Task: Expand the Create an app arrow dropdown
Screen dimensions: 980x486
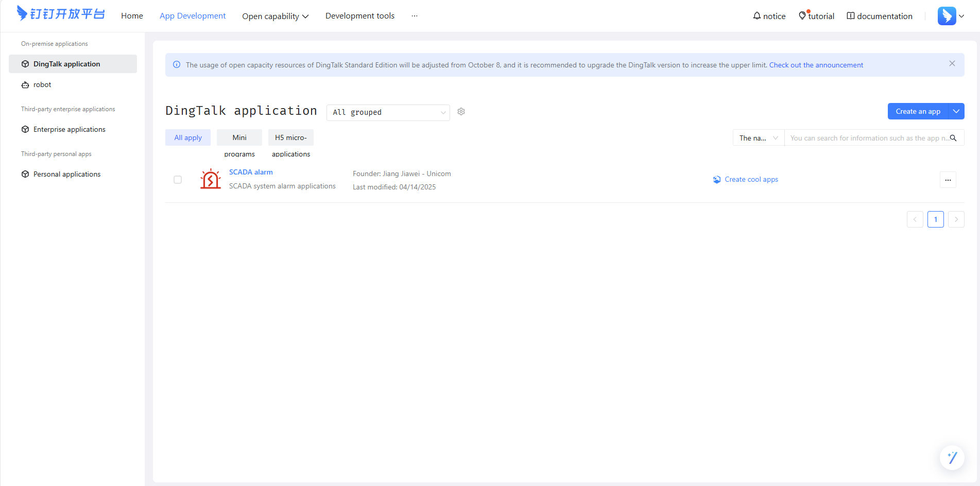Action: tap(956, 111)
